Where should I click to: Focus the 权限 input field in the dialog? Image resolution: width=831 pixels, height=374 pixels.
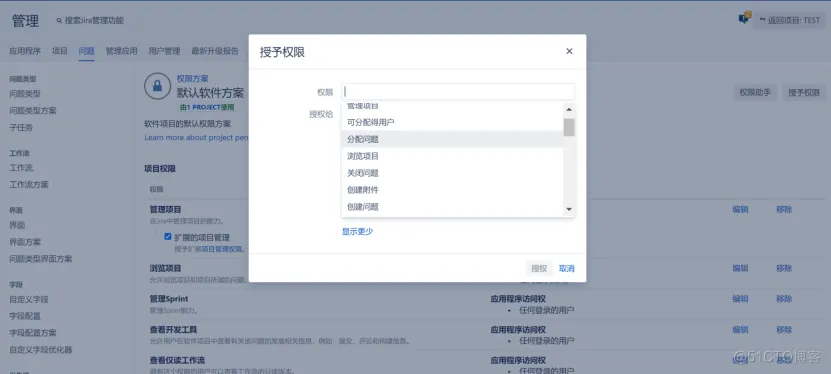pyautogui.click(x=458, y=91)
